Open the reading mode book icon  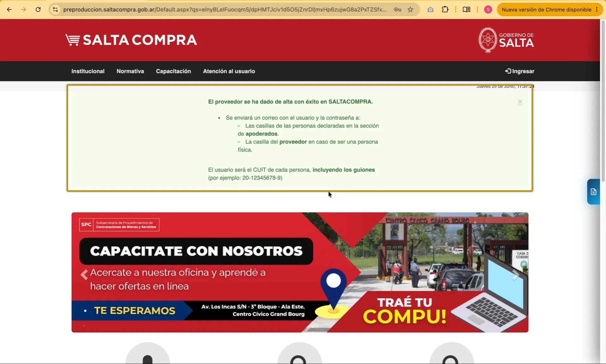click(466, 9)
